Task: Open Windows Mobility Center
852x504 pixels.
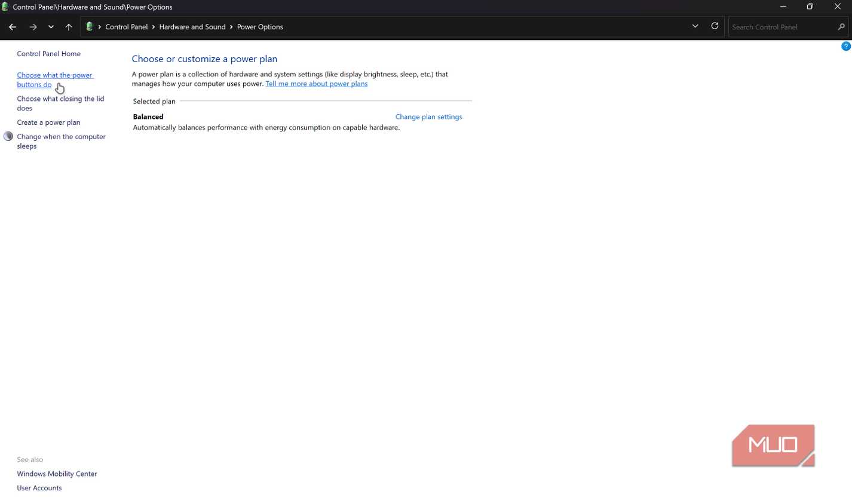Action: tap(57, 474)
